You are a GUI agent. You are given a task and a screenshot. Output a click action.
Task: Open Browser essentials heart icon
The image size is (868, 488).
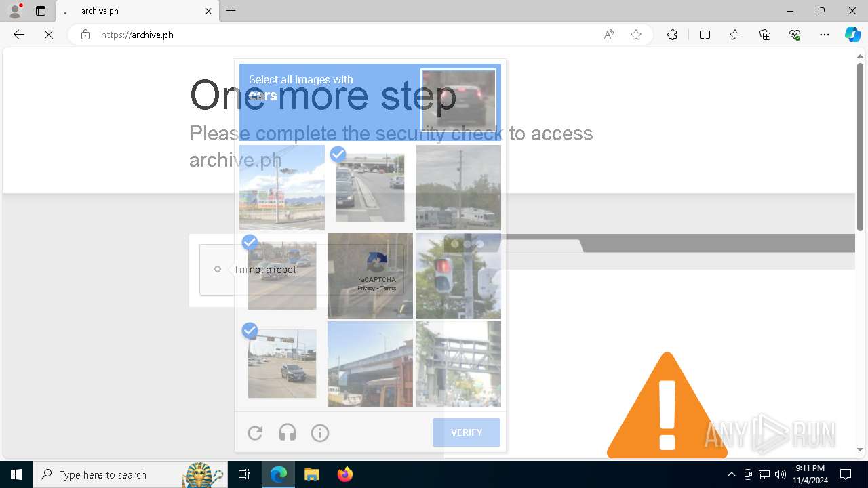click(795, 35)
